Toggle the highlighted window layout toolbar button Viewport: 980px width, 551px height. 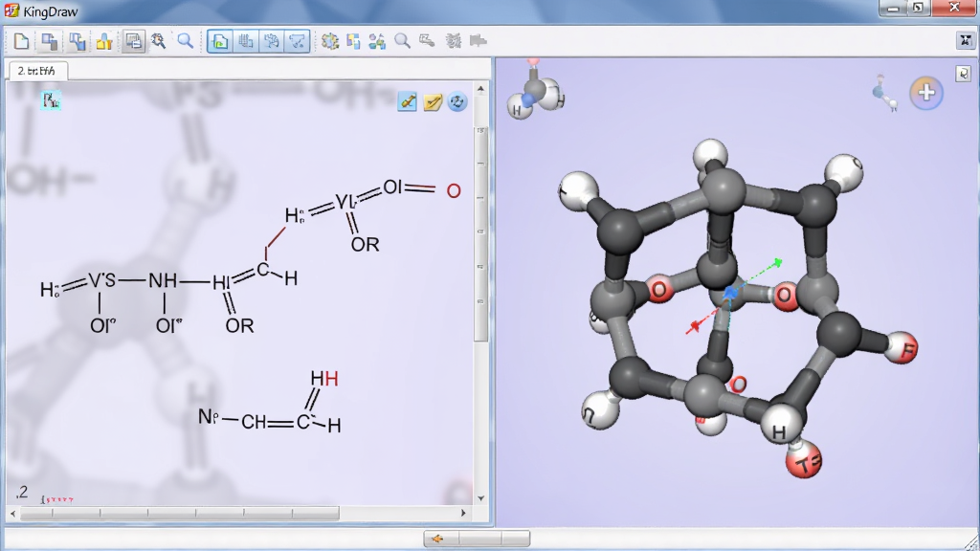(x=133, y=41)
